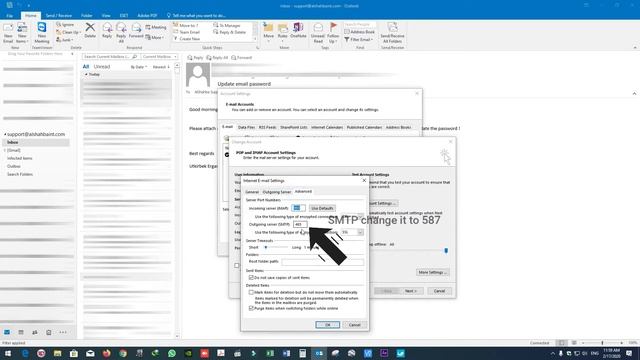This screenshot has height=360, width=640.
Task: Open Current Mailbox search scope dropdown
Action: [x=159, y=56]
